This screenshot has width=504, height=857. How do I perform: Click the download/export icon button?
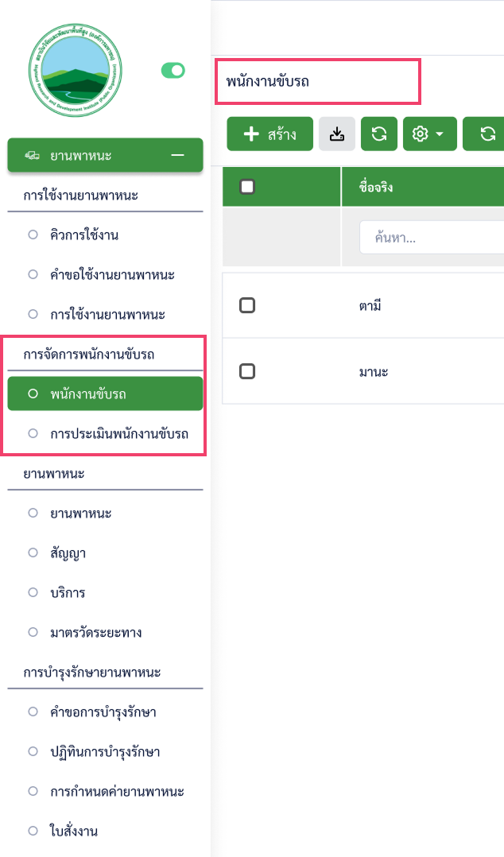coord(337,134)
